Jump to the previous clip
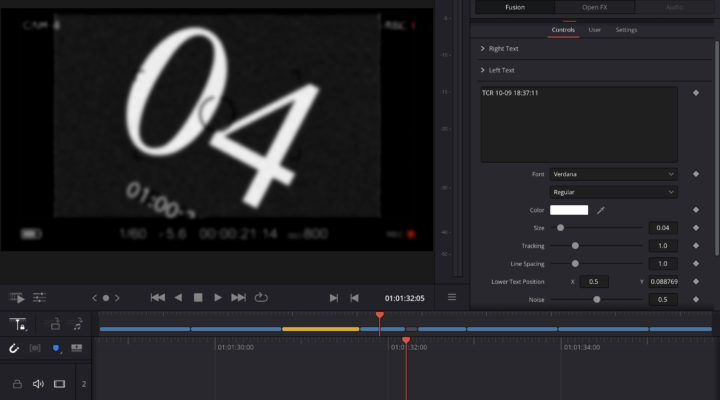 [354, 298]
